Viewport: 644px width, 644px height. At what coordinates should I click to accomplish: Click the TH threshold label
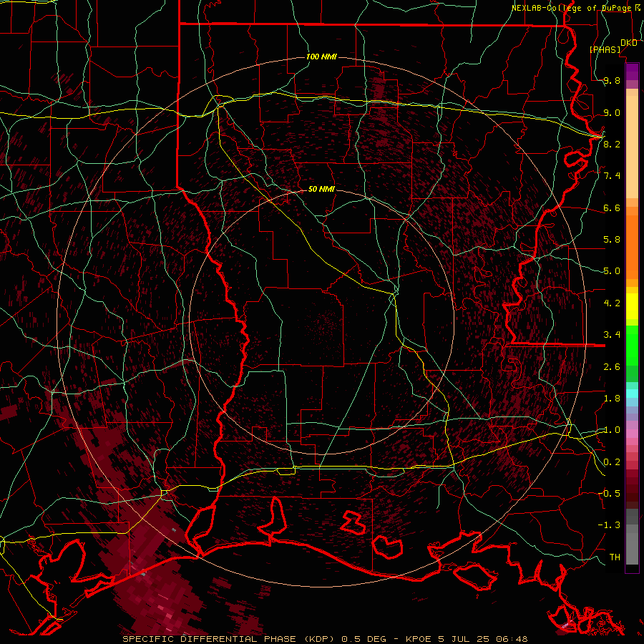[615, 557]
